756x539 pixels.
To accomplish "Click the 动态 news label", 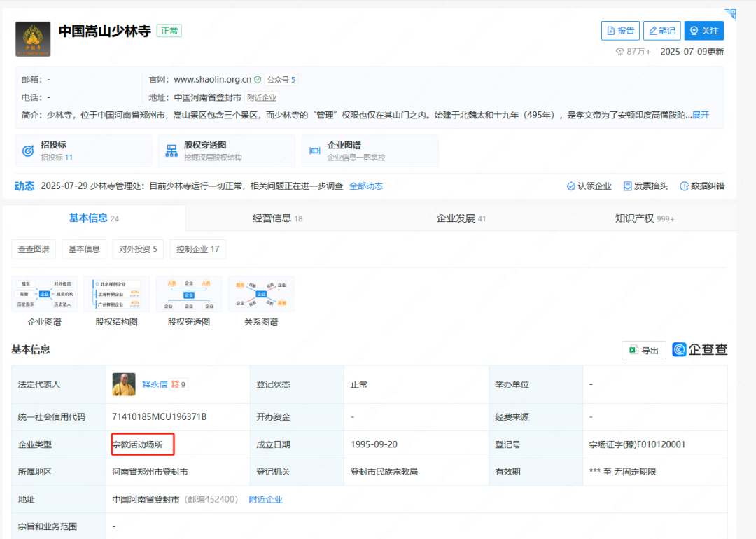I will point(24,186).
